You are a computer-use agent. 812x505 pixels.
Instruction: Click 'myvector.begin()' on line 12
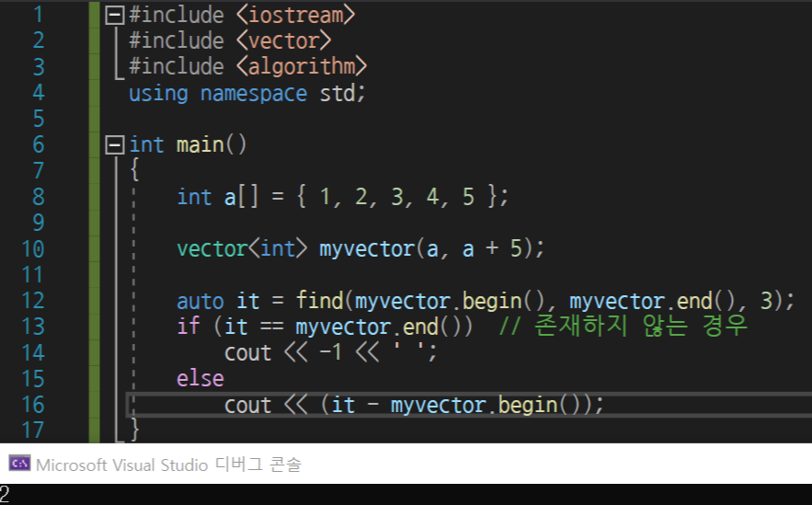tap(450, 301)
